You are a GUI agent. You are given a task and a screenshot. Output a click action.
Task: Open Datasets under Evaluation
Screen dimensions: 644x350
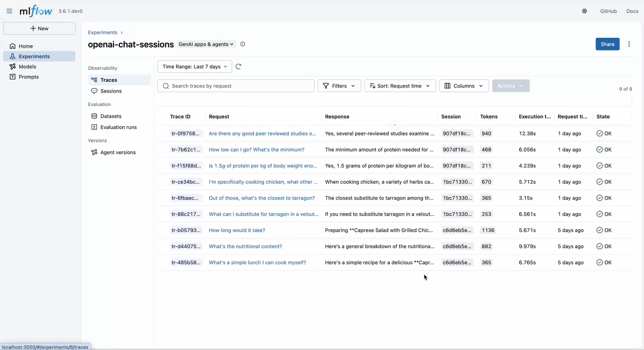click(x=111, y=116)
